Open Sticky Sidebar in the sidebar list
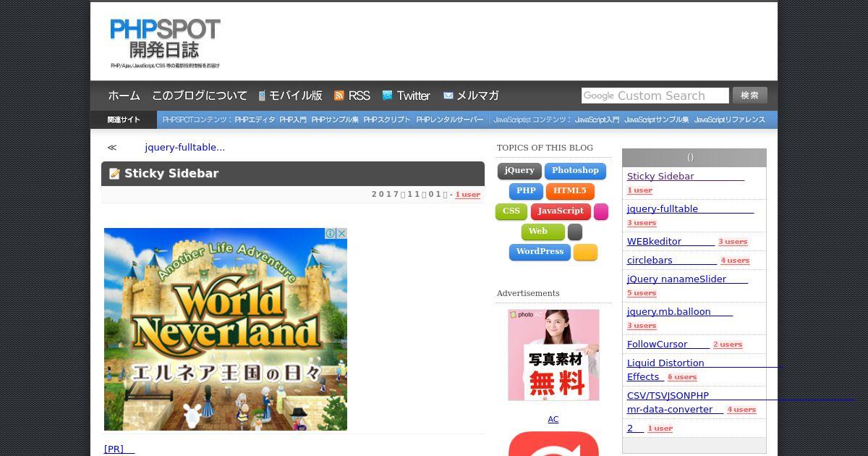 (686, 177)
